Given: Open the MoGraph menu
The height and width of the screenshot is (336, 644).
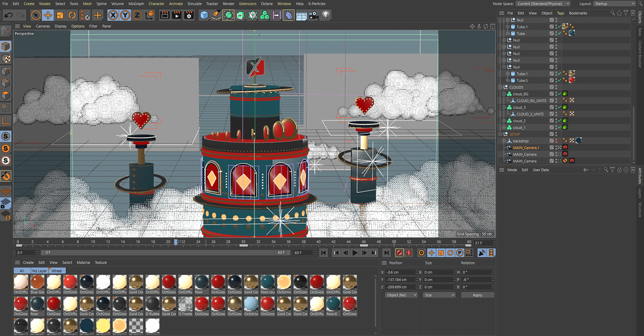Looking at the screenshot, I should click(136, 4).
